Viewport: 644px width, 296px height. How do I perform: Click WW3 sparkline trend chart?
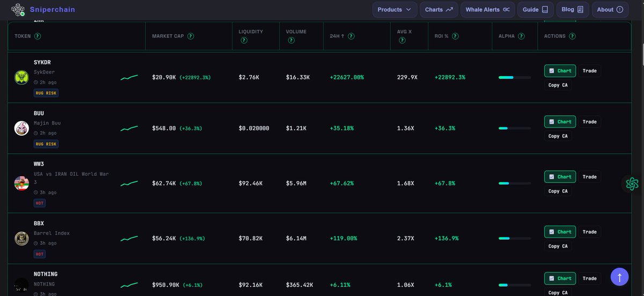point(129,183)
